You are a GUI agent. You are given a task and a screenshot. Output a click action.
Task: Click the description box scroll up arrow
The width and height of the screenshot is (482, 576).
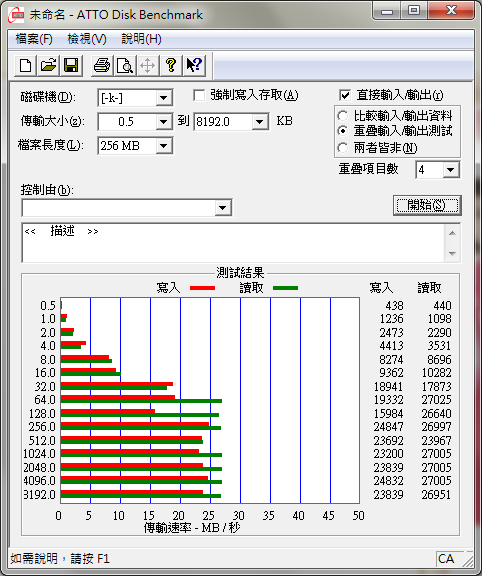coord(452,233)
